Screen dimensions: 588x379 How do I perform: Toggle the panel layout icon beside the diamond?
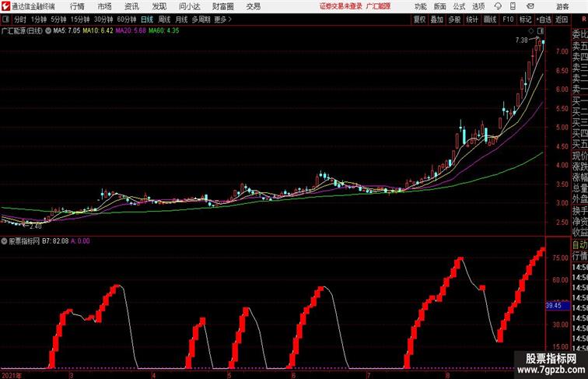[541, 31]
